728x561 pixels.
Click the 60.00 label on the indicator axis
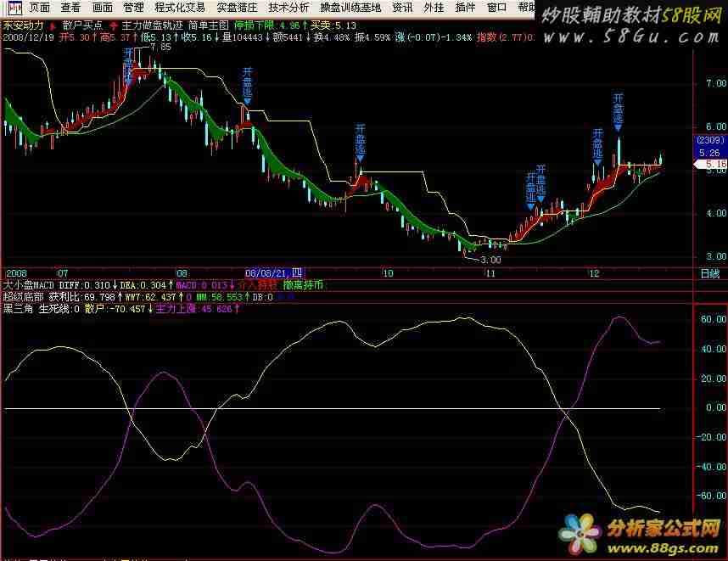[x=713, y=319]
